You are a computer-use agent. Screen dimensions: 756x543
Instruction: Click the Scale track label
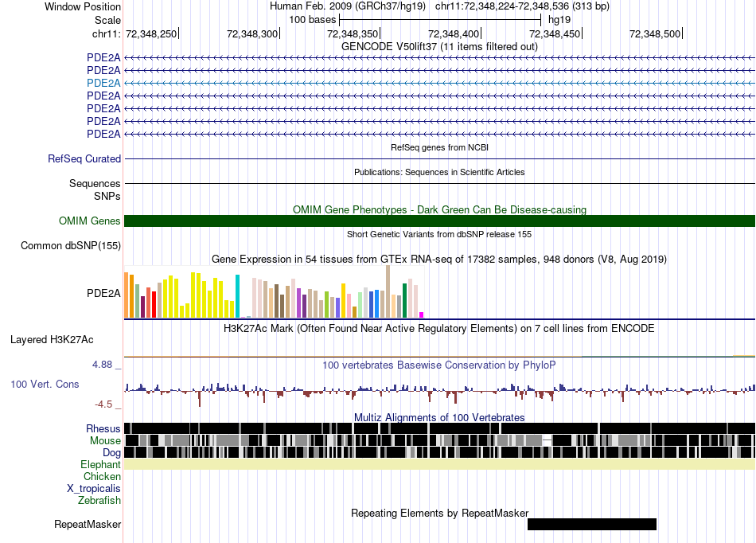point(107,20)
